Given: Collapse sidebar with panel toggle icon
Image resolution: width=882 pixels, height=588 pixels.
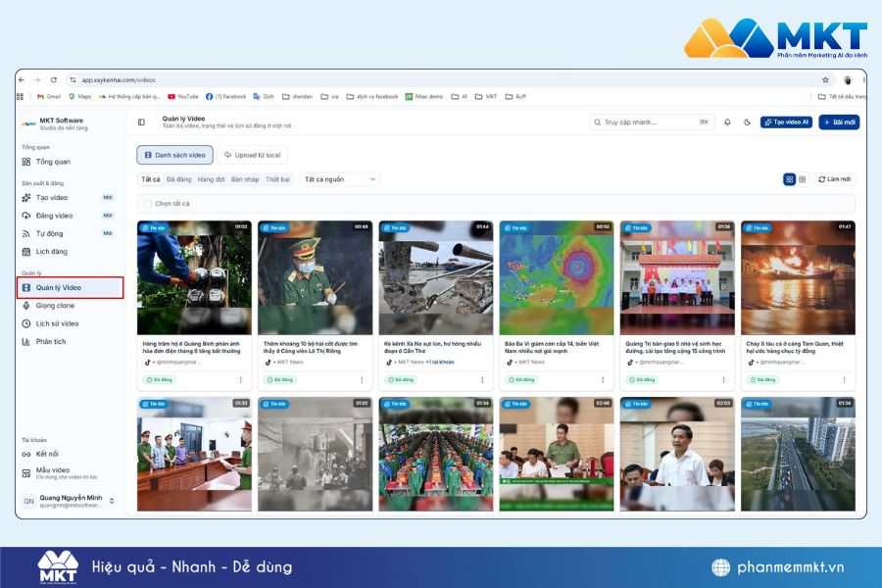Looking at the screenshot, I should (141, 122).
